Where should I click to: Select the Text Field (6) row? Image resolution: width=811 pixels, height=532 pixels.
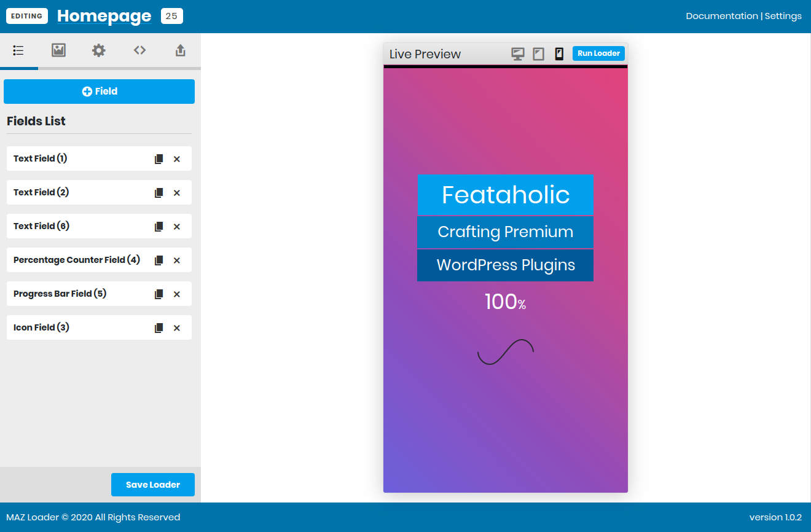99,226
